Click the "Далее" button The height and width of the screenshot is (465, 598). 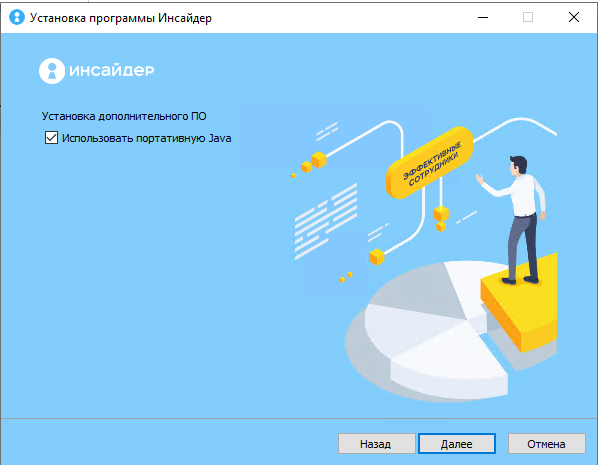pyautogui.click(x=457, y=444)
